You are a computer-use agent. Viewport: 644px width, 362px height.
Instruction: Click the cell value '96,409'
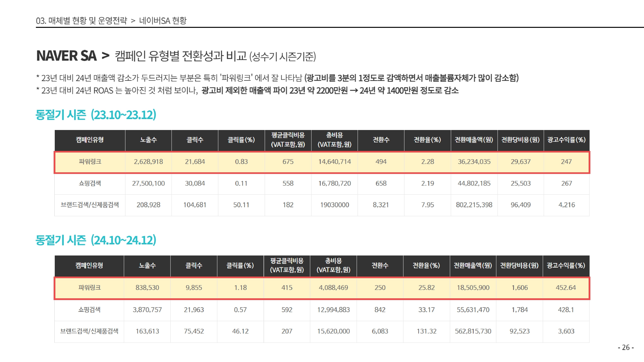[x=521, y=205]
